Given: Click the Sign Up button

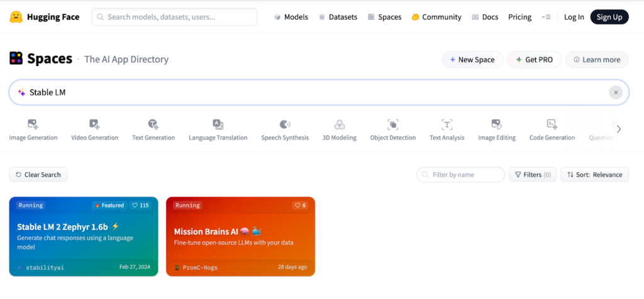Looking at the screenshot, I should pyautogui.click(x=609, y=17).
